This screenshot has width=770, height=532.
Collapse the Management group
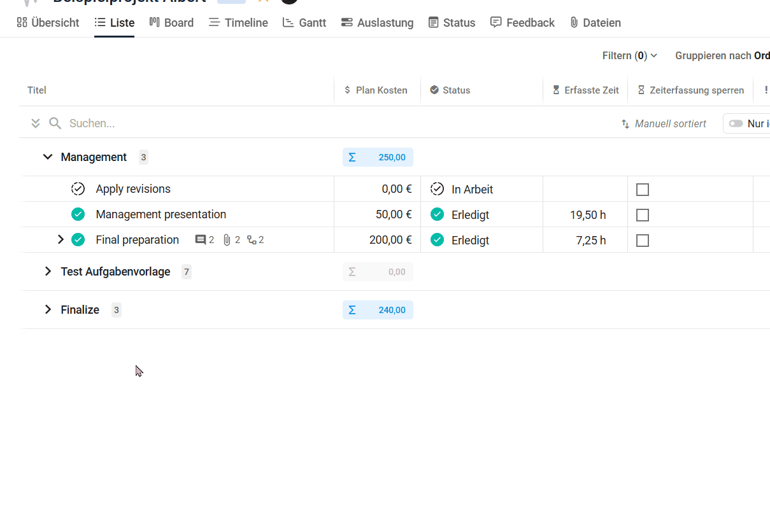48,157
